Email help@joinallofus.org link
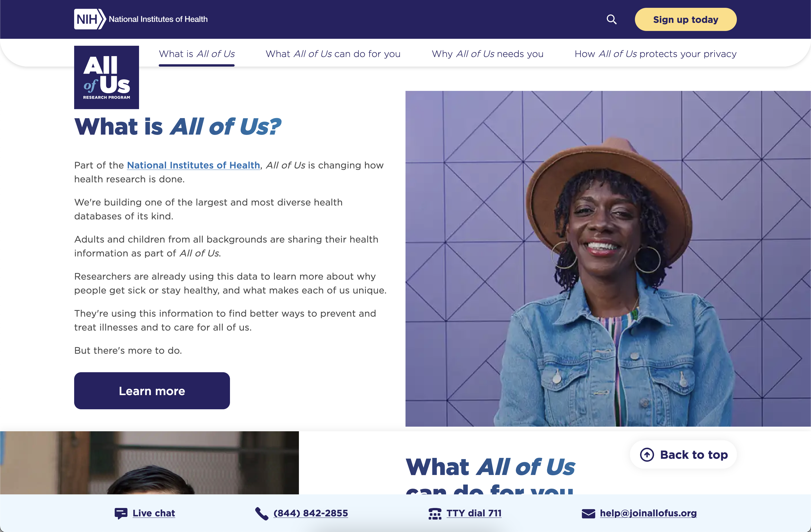 (648, 513)
